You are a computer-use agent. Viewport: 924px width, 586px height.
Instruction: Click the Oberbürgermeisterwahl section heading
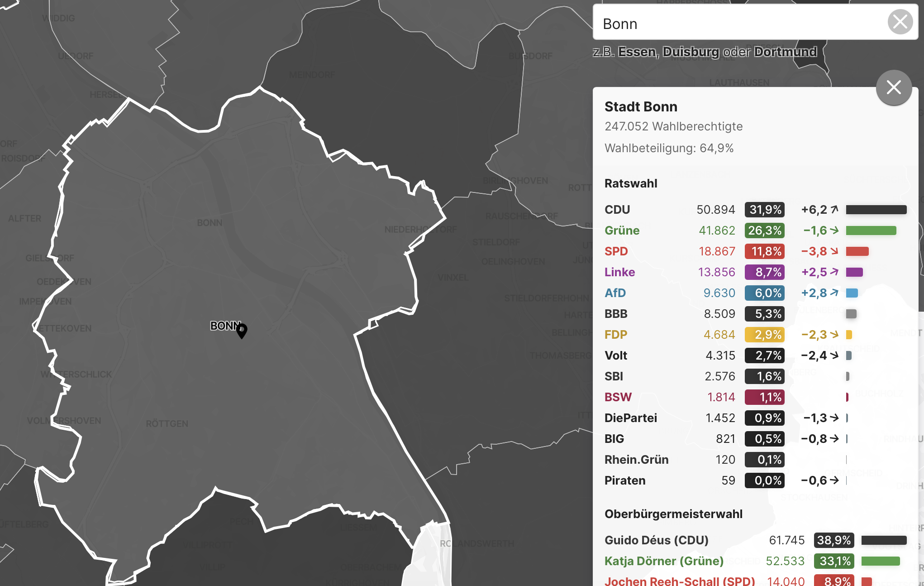[x=673, y=514]
